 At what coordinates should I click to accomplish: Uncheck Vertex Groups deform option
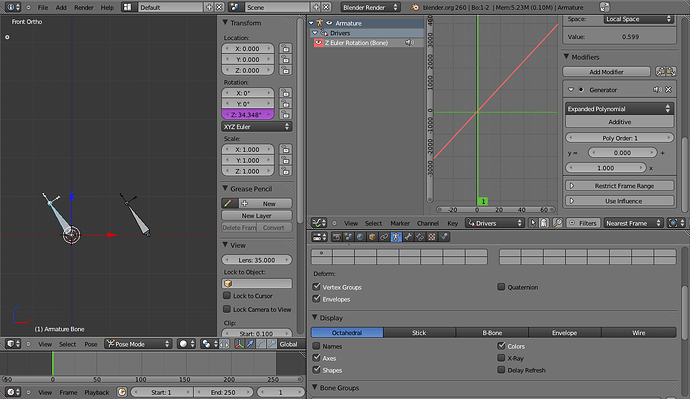point(316,286)
